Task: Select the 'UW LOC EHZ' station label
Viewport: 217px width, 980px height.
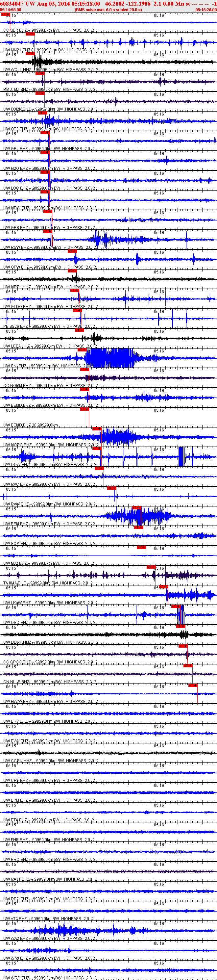Action: (15, 188)
